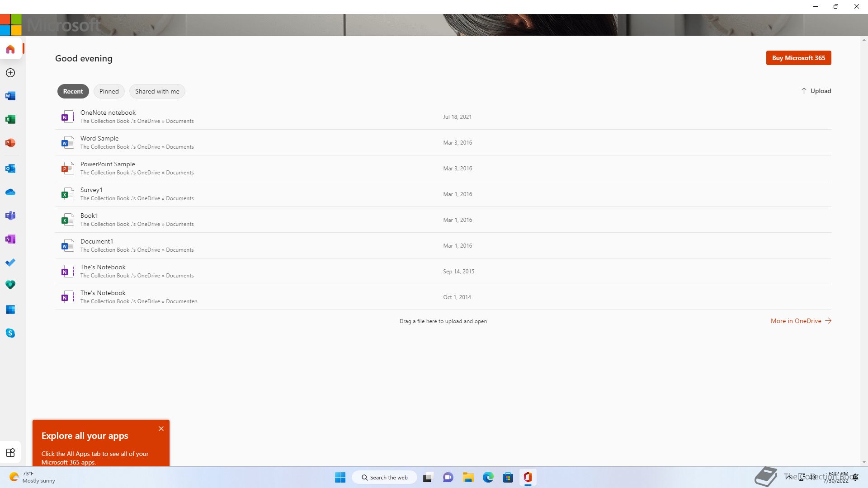Click the Good evening greeting

point(84,58)
